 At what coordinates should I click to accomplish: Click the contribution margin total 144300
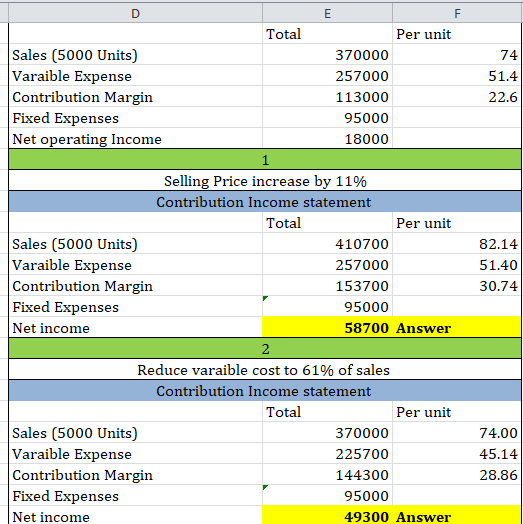(327, 475)
